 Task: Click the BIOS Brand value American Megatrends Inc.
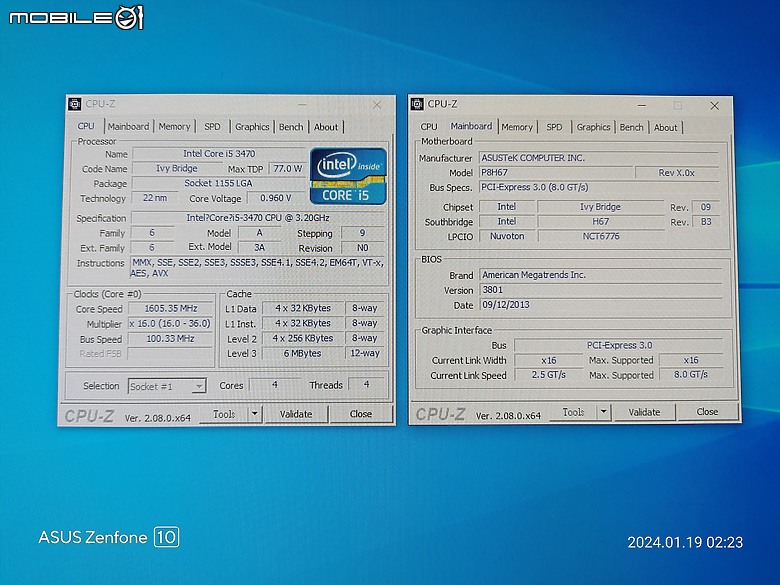pos(600,275)
